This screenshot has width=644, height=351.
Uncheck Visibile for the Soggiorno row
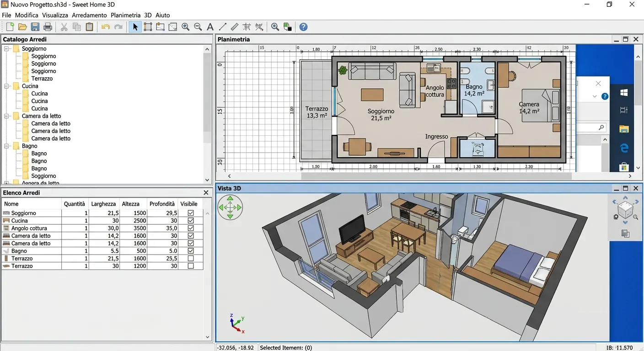(191, 213)
